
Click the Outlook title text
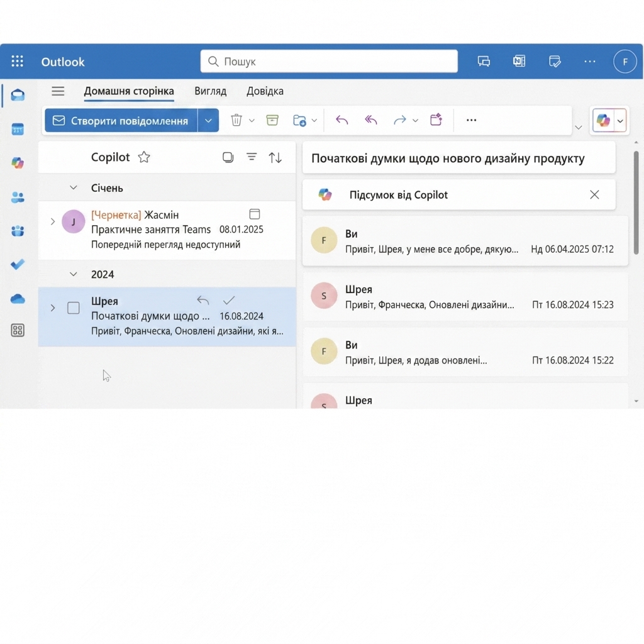click(x=63, y=62)
